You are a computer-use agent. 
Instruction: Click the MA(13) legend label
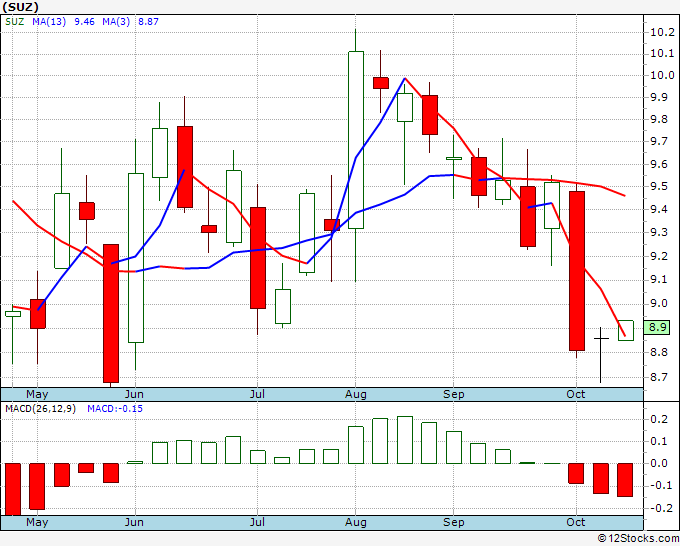[49, 22]
